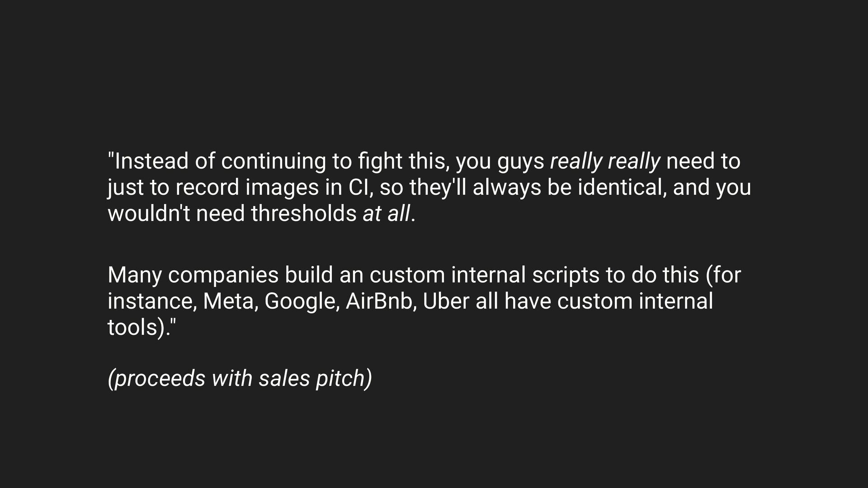Click the word "thresholds"
The height and width of the screenshot is (488, 868).
point(304,213)
